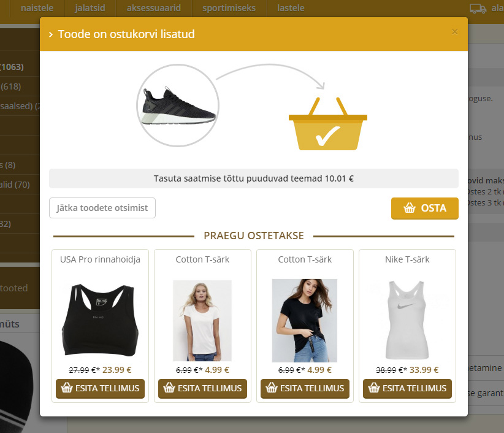Open the jalatsid menu tab
This screenshot has width=504, height=433.
[x=90, y=8]
